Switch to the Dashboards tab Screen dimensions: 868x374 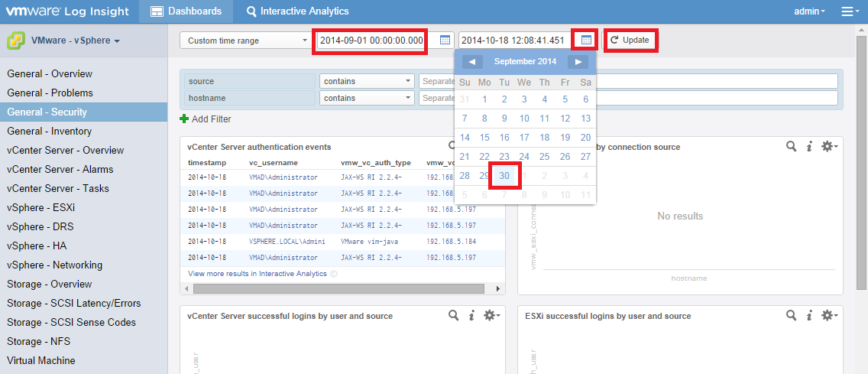(186, 11)
